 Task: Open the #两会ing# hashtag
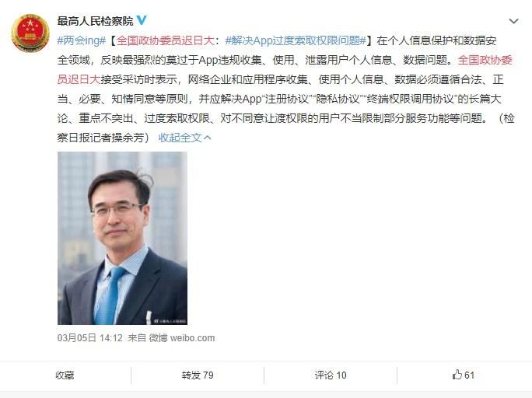82,40
